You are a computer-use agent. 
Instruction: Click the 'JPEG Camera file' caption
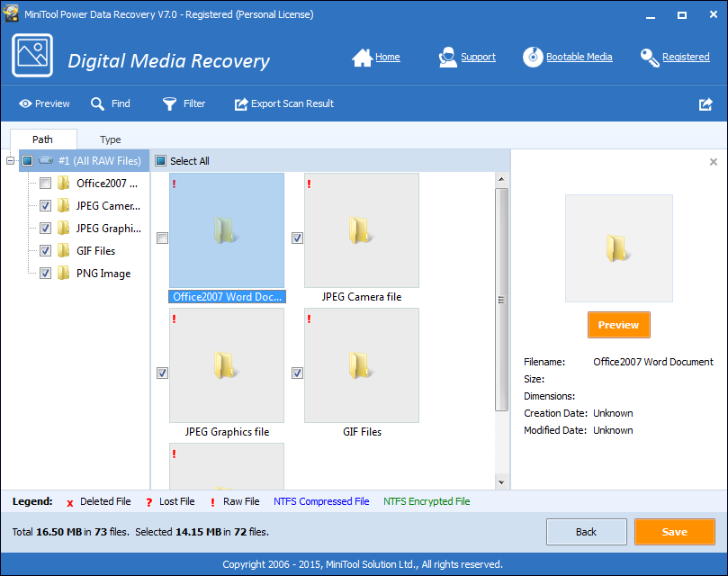tap(362, 297)
